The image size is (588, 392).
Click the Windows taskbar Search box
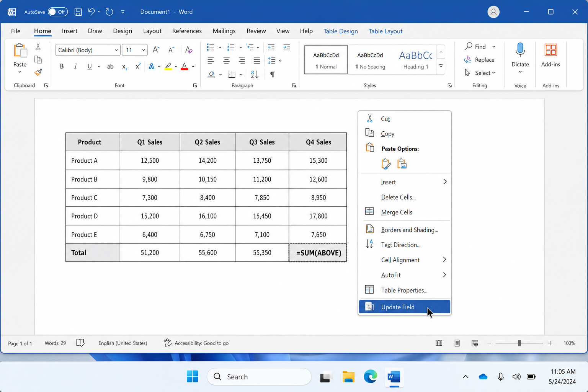(x=259, y=377)
